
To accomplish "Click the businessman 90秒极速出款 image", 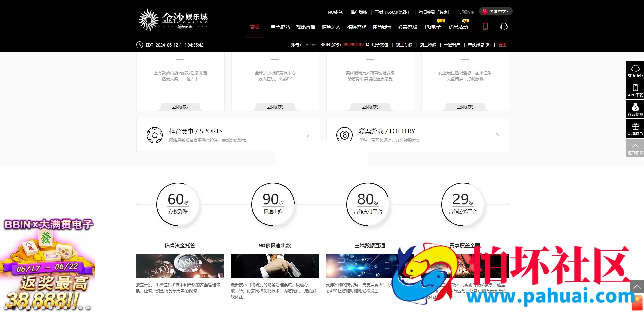I will [x=275, y=266].
